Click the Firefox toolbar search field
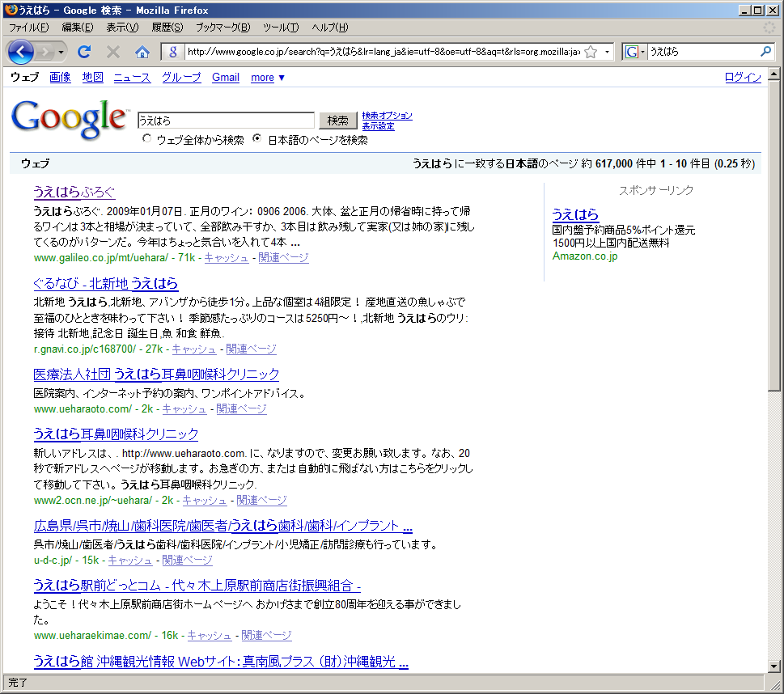Screen dimensions: 784x694 coord(702,52)
